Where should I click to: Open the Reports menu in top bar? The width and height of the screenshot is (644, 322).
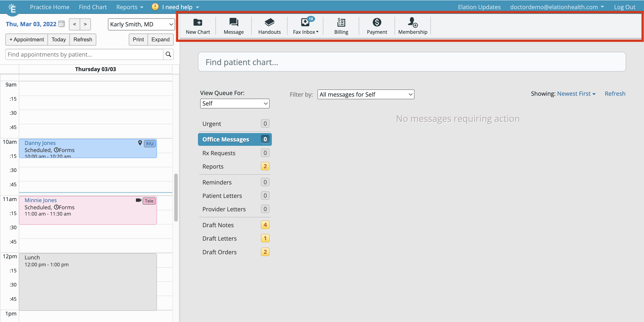[x=129, y=7]
